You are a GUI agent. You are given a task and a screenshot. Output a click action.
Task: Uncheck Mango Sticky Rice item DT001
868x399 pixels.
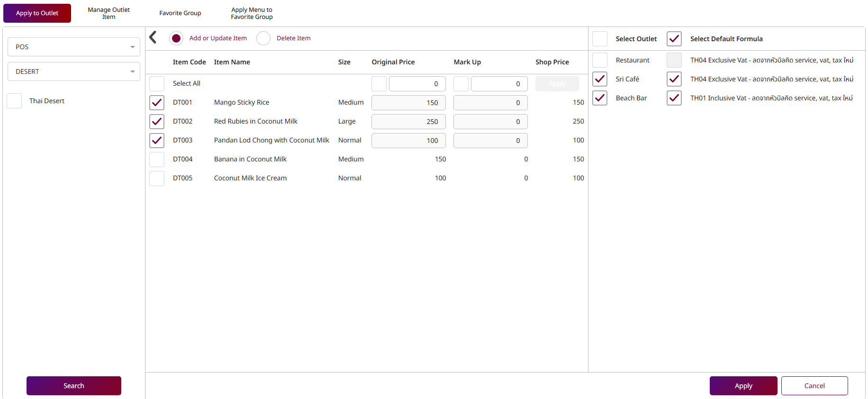pyautogui.click(x=157, y=103)
